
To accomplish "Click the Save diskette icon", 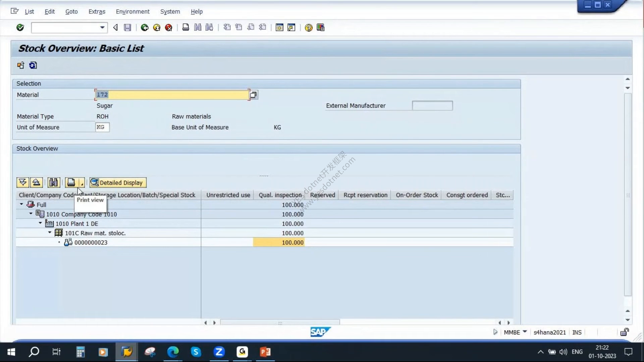I will point(127,27).
